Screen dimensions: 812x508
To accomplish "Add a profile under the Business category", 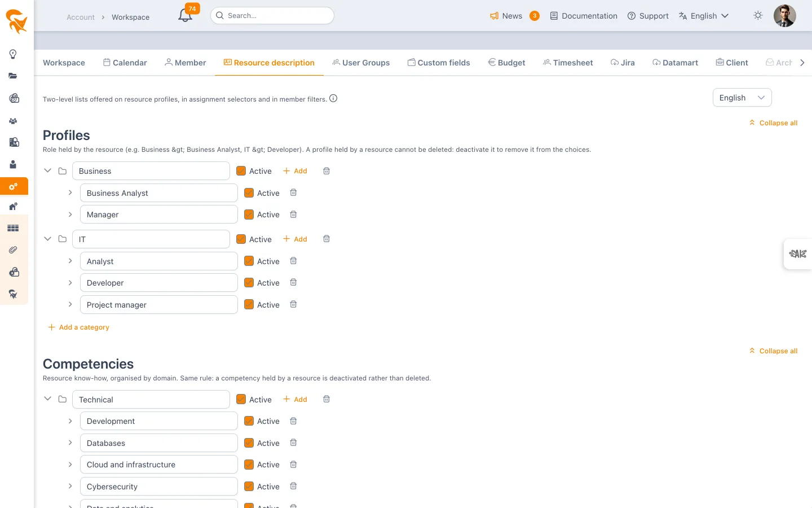I will tap(295, 171).
